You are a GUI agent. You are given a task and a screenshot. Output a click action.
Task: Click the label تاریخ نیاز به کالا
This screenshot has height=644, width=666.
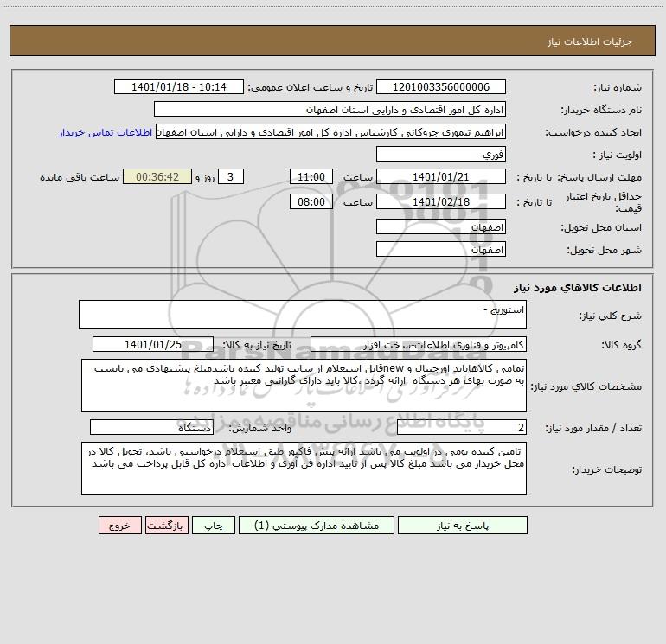pyautogui.click(x=257, y=345)
